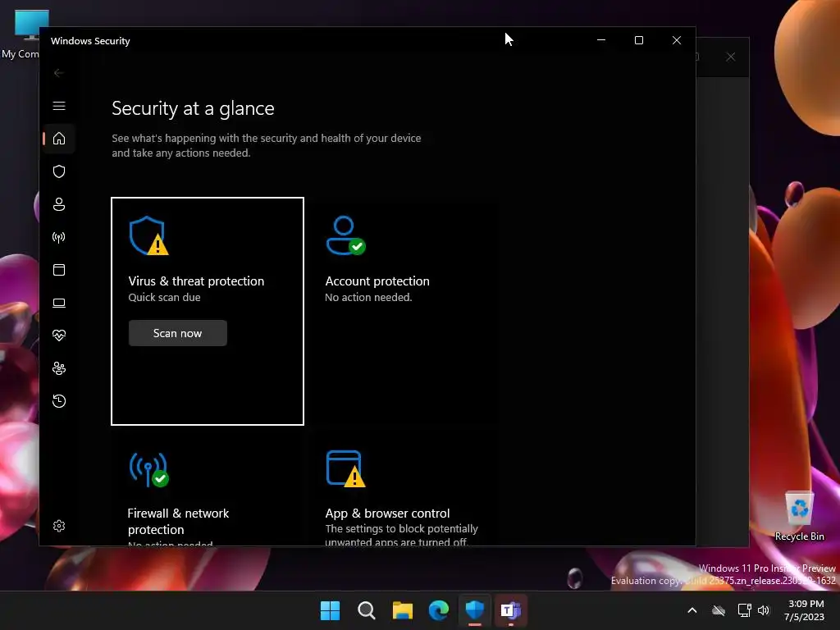Click 'Quick scan due' status text
This screenshot has width=840, height=630.
click(x=164, y=297)
